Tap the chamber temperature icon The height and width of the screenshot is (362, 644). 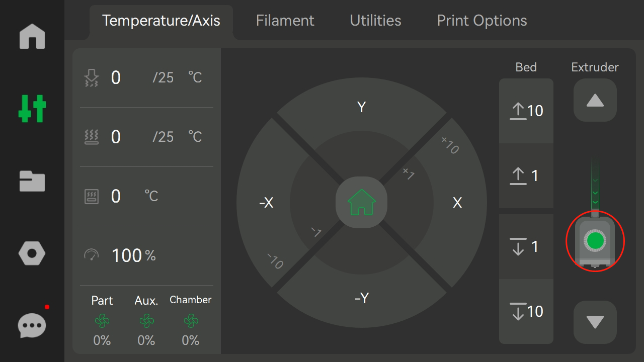92,196
